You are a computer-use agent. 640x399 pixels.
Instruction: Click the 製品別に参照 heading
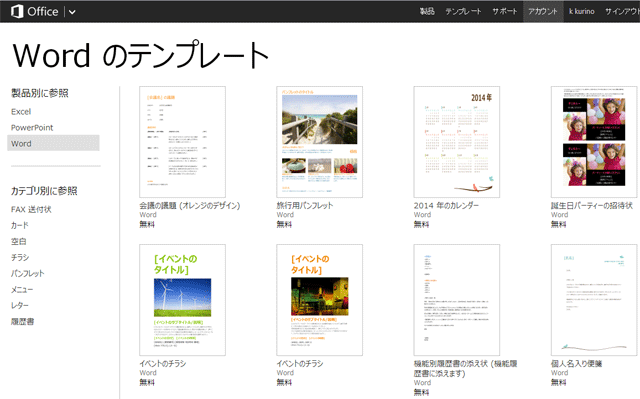click(40, 93)
